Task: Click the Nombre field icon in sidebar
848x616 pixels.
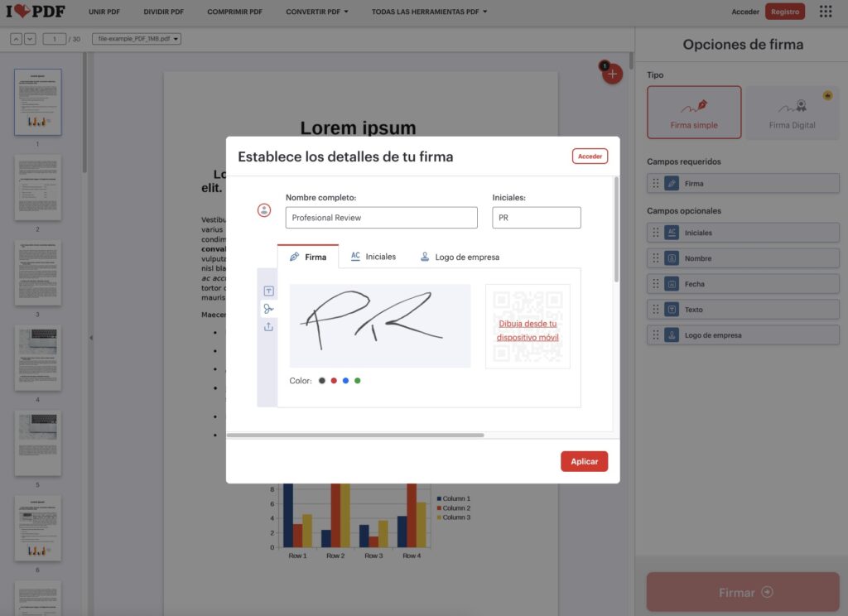Action: click(671, 258)
